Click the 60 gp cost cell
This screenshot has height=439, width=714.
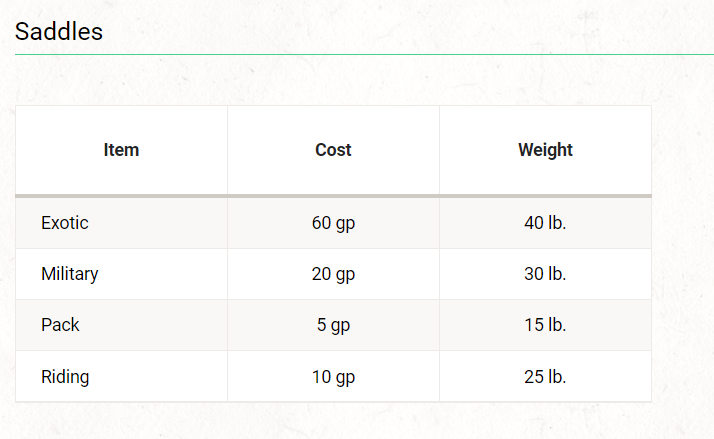coord(333,223)
